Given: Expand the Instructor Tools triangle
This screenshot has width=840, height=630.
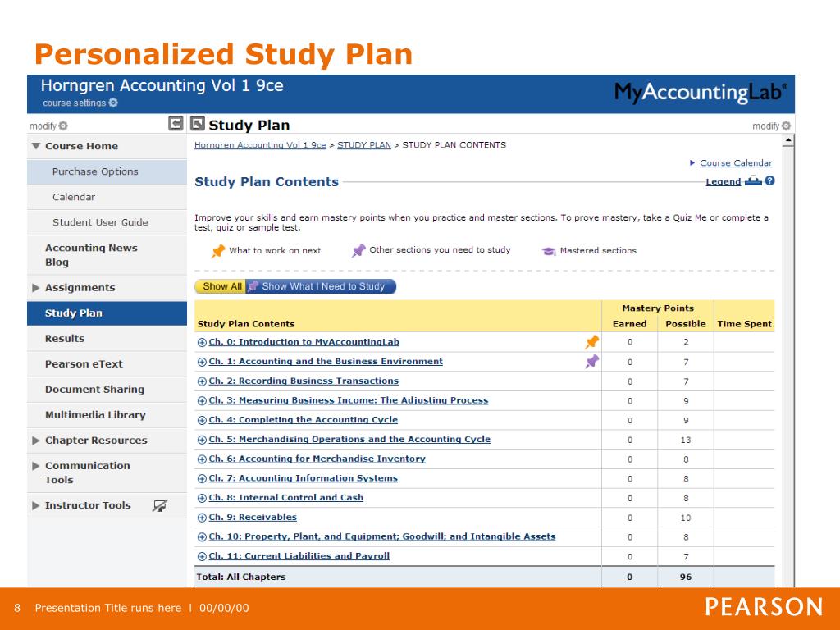Looking at the screenshot, I should [36, 505].
